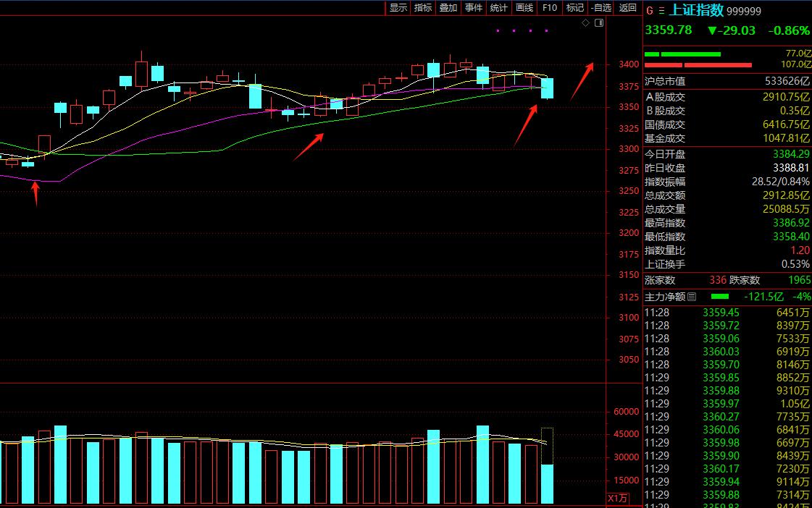Viewport: 812px width, 508px height.
Task: Open the 主力净额 detail icon
Action: (x=692, y=297)
